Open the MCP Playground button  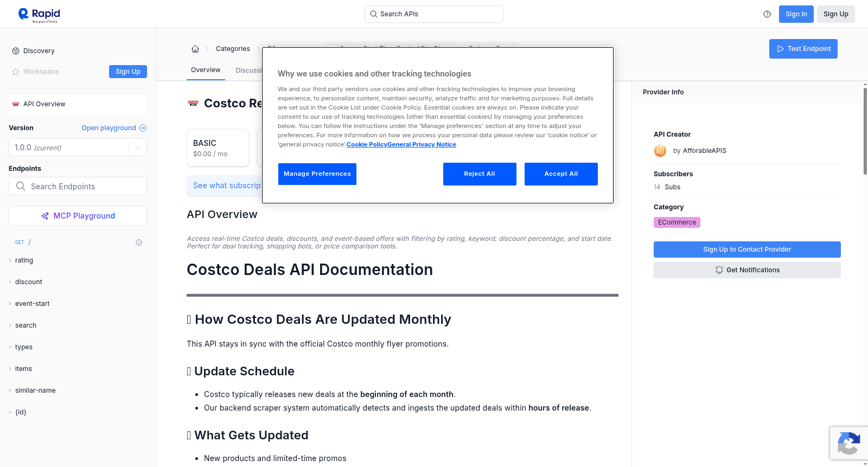(x=78, y=216)
